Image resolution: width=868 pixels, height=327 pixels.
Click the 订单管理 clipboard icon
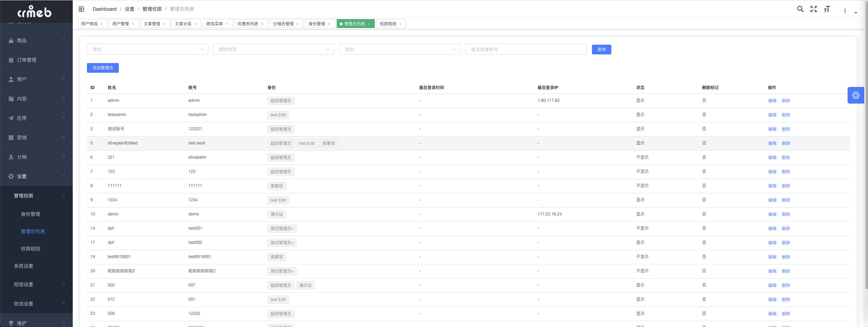click(11, 60)
